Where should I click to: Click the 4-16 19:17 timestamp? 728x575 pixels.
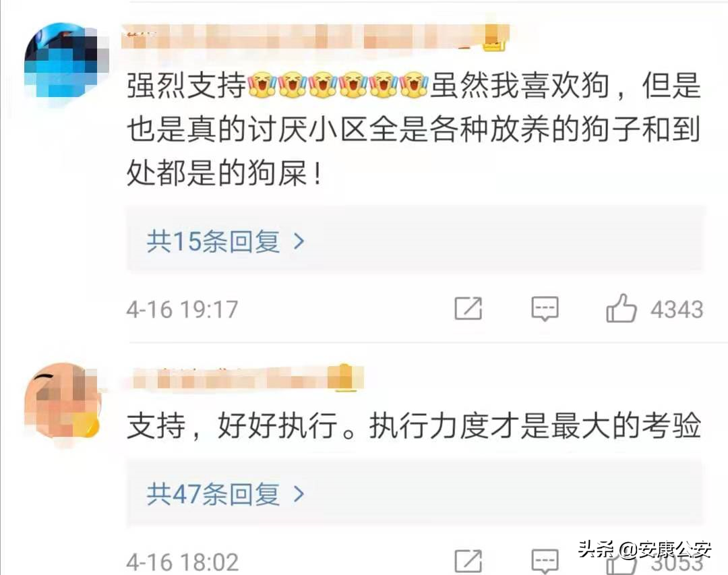(x=183, y=310)
